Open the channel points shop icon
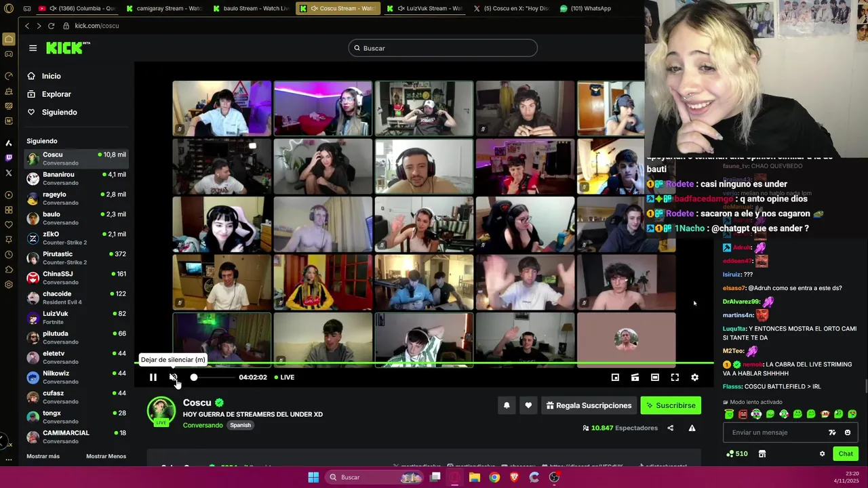This screenshot has width=868, height=488. [x=762, y=453]
